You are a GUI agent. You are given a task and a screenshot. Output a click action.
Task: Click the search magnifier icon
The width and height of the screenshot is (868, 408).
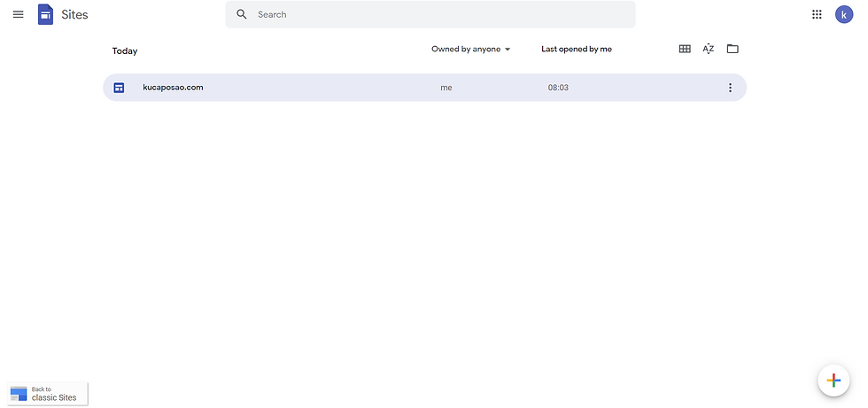(x=242, y=14)
